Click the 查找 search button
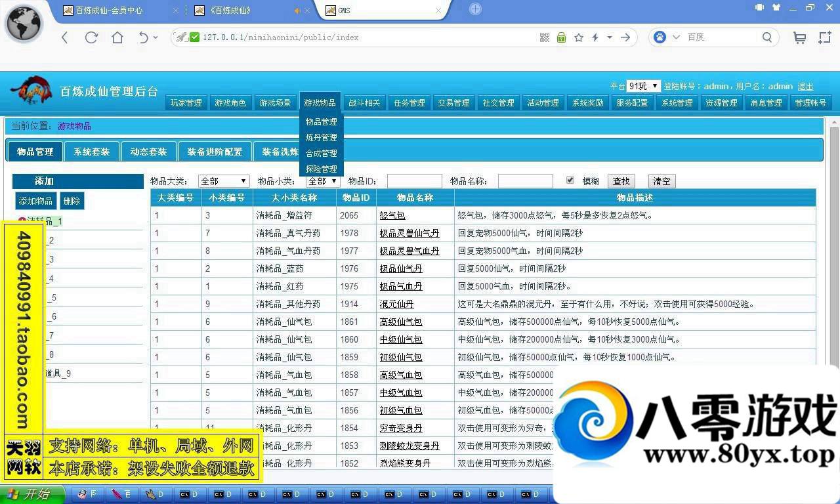Screen dimensions: 840x504 pos(621,181)
